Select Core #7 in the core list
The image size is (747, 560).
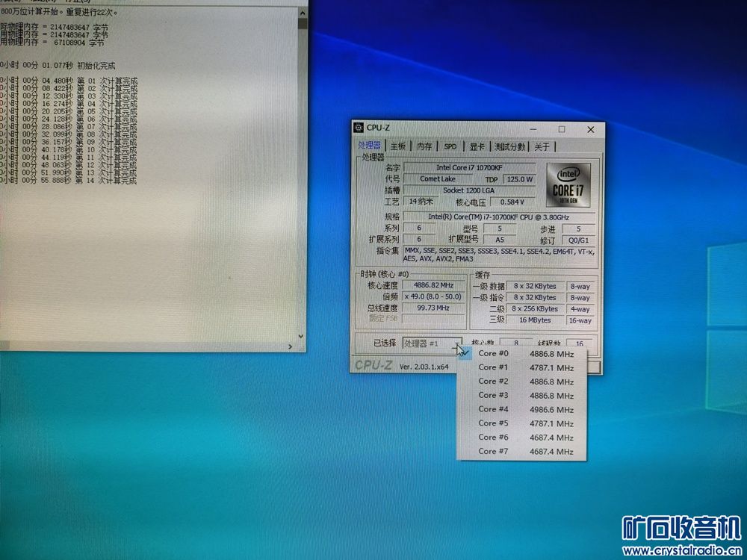[521, 452]
